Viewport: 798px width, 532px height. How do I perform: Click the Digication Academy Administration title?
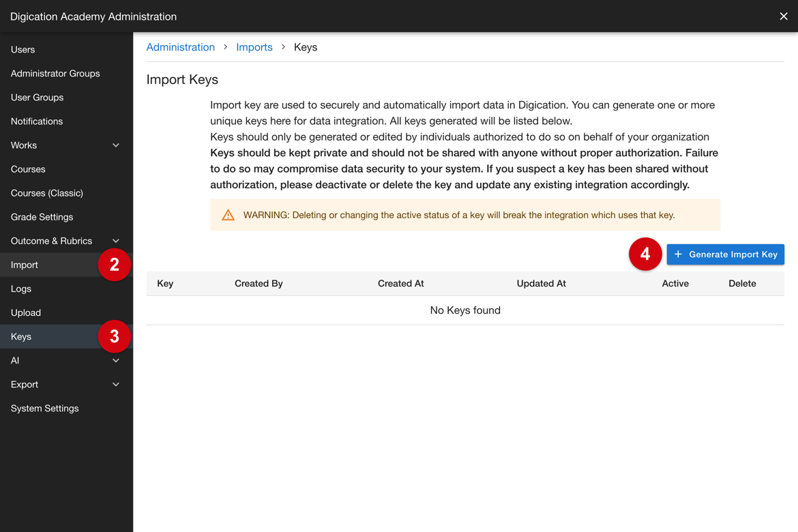click(93, 16)
